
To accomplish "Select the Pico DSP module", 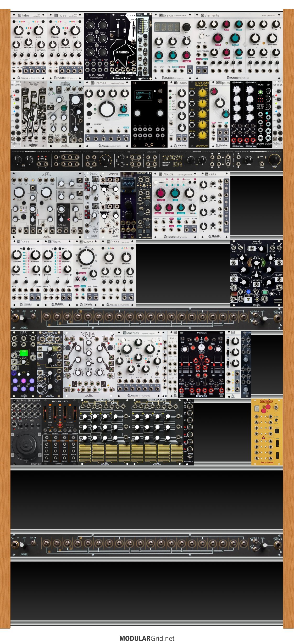I will [x=268, y=114].
